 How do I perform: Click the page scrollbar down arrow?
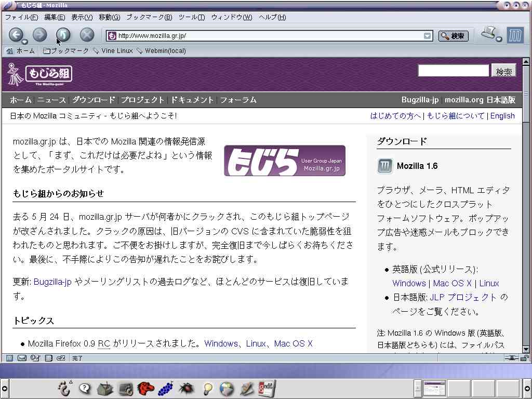(526, 349)
